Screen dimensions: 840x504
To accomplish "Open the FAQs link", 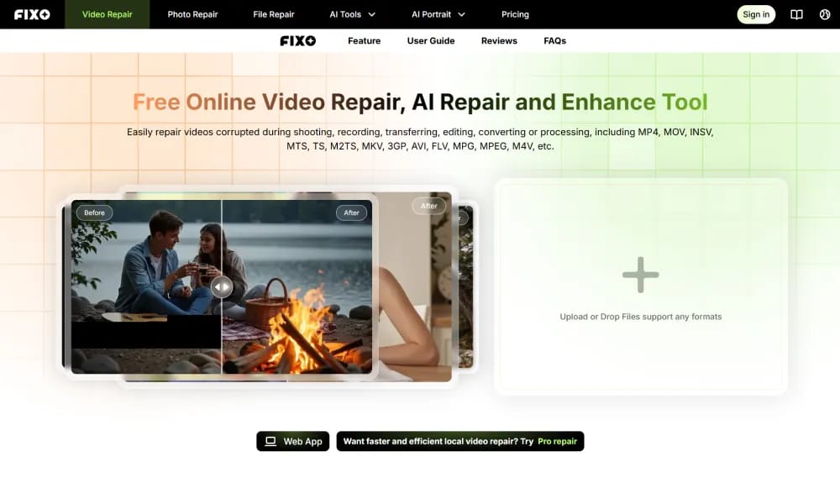I will [x=554, y=40].
